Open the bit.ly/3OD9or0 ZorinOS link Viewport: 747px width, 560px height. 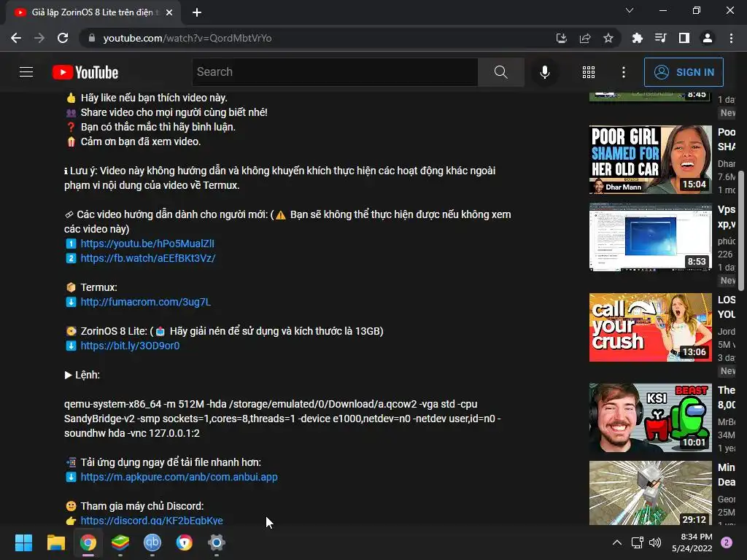pos(130,346)
